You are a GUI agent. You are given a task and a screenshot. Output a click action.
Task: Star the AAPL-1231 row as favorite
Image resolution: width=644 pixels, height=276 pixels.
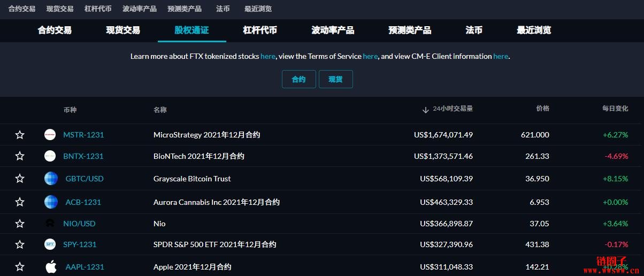[x=20, y=266]
